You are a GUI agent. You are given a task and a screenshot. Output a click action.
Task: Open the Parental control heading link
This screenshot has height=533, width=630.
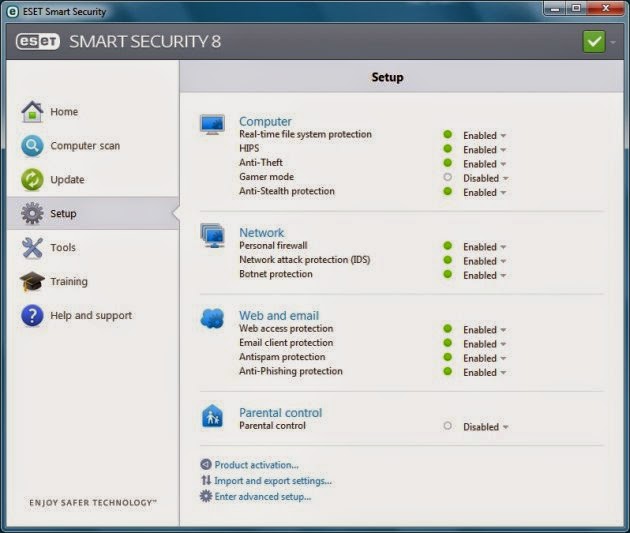pos(280,413)
